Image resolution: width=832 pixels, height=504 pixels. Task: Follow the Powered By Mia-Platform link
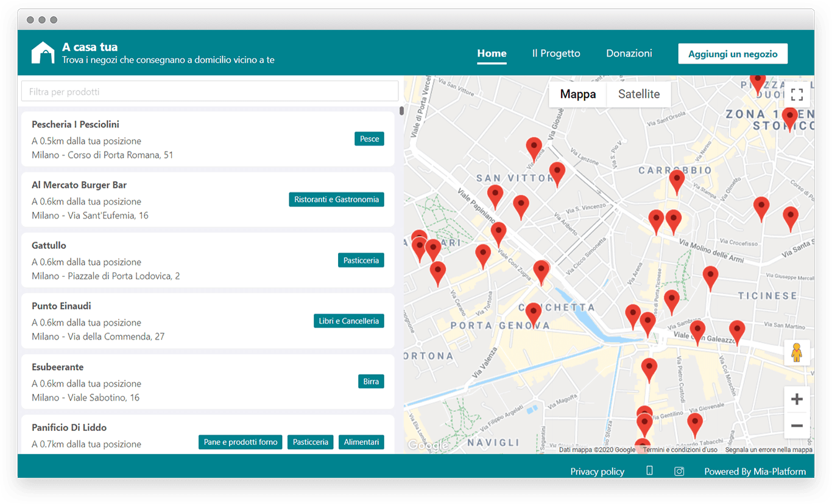pyautogui.click(x=755, y=471)
